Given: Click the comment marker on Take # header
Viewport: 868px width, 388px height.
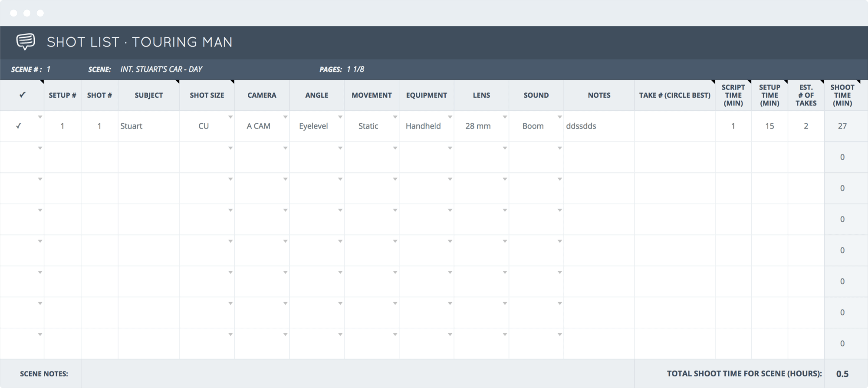Looking at the screenshot, I should (x=713, y=82).
